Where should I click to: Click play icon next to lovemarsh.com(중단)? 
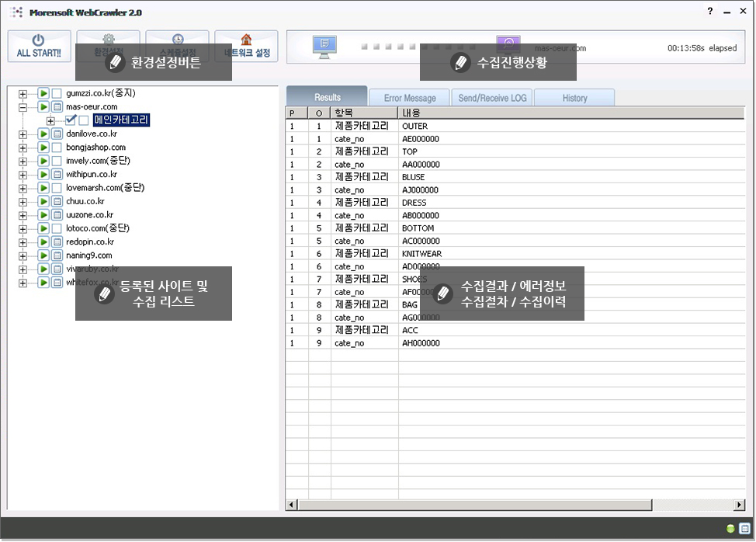pos(43,188)
